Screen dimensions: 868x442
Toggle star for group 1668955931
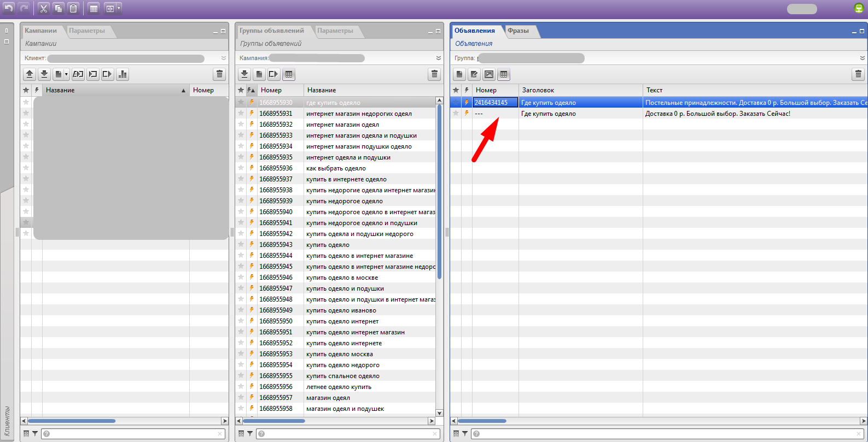click(241, 113)
